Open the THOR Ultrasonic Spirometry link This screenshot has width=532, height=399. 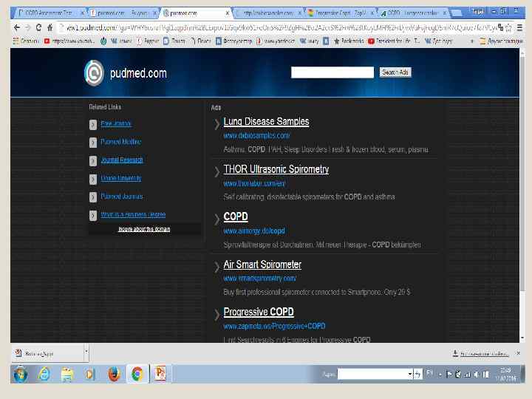(x=276, y=169)
